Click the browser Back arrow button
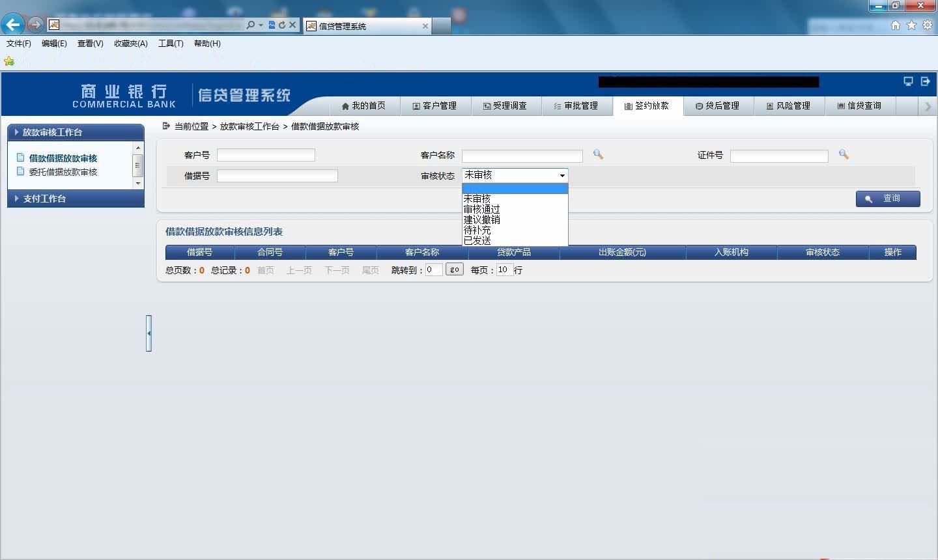938x560 pixels. pos(13,25)
